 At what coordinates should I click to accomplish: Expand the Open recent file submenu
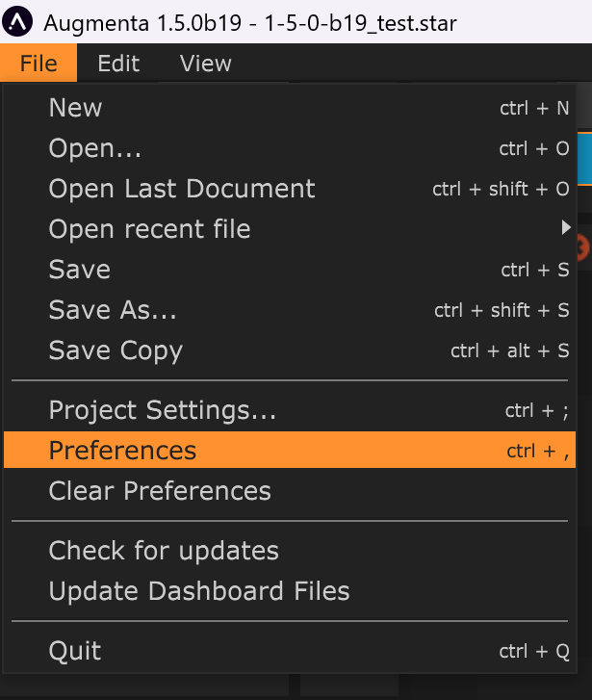point(149,229)
